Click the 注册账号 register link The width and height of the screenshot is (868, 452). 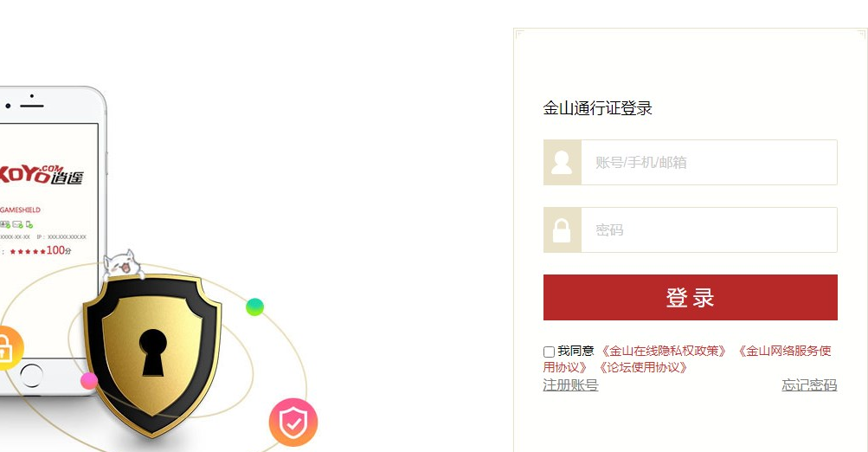tap(570, 385)
